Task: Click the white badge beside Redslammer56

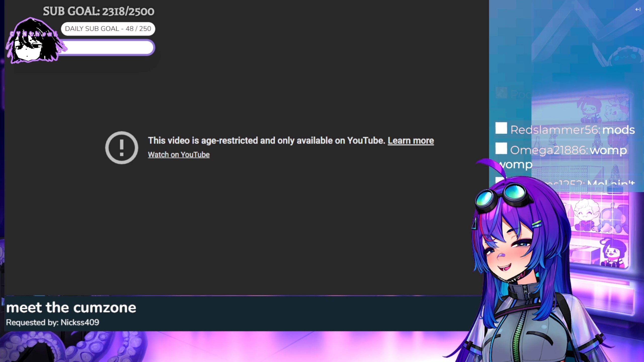Action: pyautogui.click(x=501, y=128)
